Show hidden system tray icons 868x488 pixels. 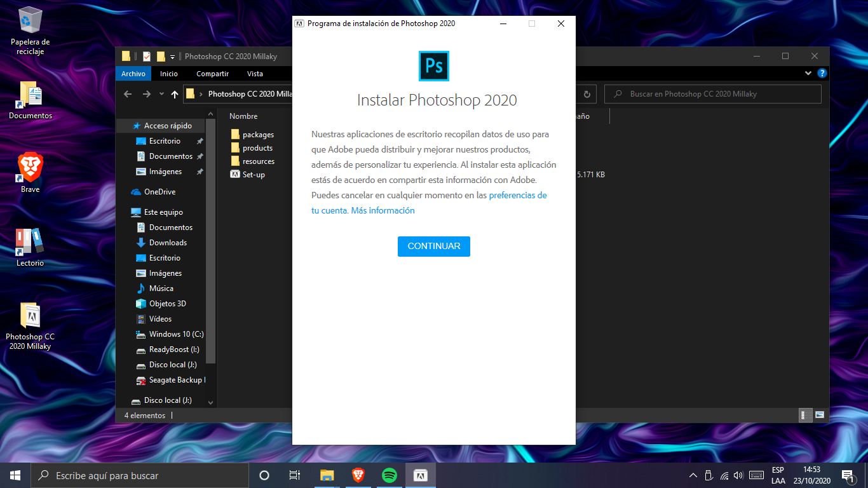click(x=693, y=475)
